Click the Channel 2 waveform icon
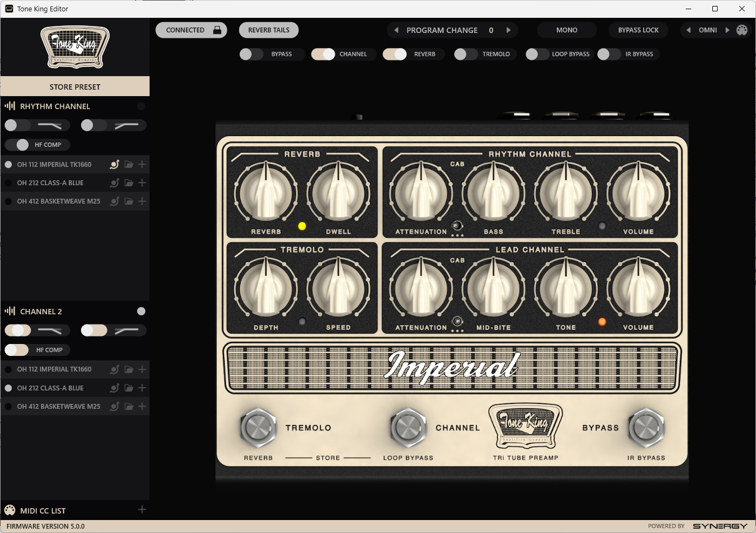Image resolution: width=756 pixels, height=533 pixels. click(10, 311)
